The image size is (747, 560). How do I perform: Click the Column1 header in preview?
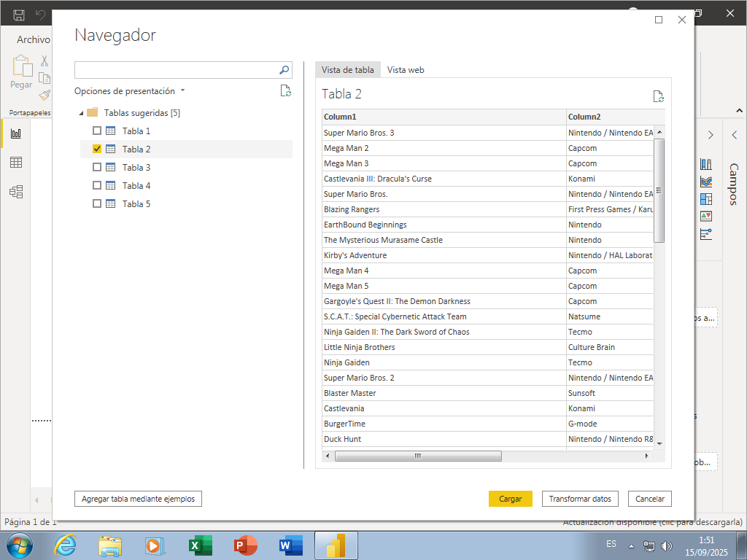[x=444, y=117]
